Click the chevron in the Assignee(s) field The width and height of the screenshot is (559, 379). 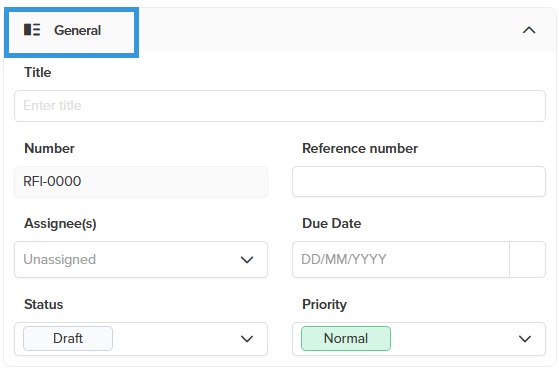point(247,260)
